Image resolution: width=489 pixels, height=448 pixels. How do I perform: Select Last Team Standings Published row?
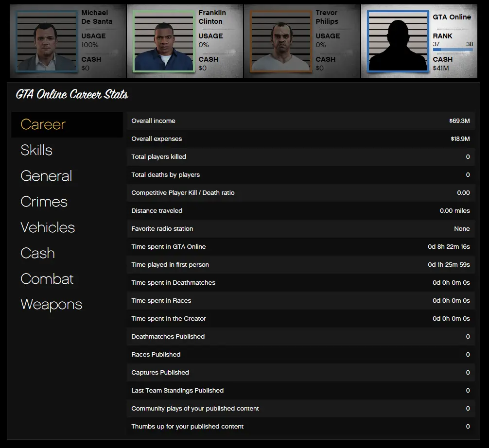pos(300,390)
